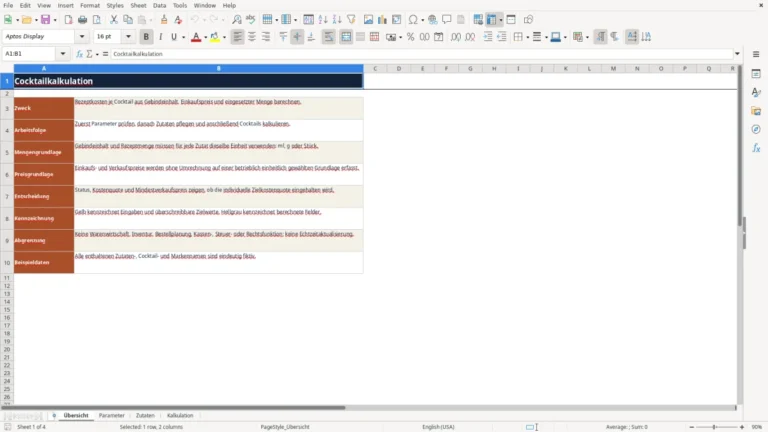The width and height of the screenshot is (768, 432).
Task: Click zoom out minus button
Action: [692, 427]
